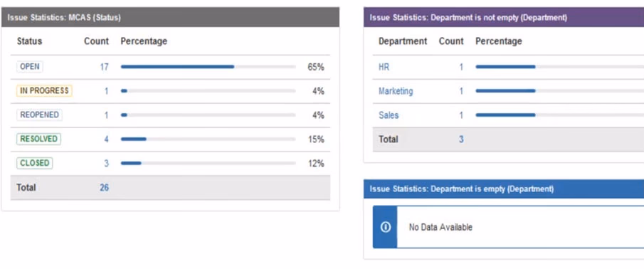Click the count of 4 resolved issues
This screenshot has height=269, width=644.
[x=106, y=139]
